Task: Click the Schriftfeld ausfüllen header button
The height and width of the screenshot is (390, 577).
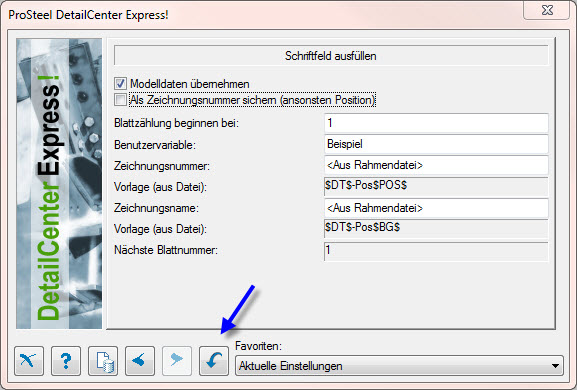Action: click(331, 56)
